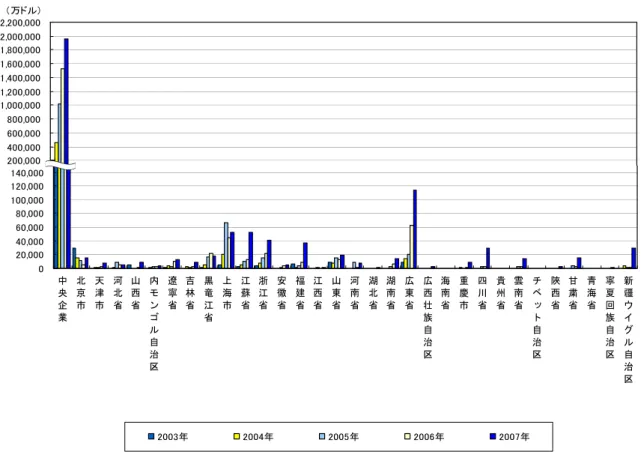Click the 2007 bar for 江蘇省
641x455 pixels.
click(251, 250)
